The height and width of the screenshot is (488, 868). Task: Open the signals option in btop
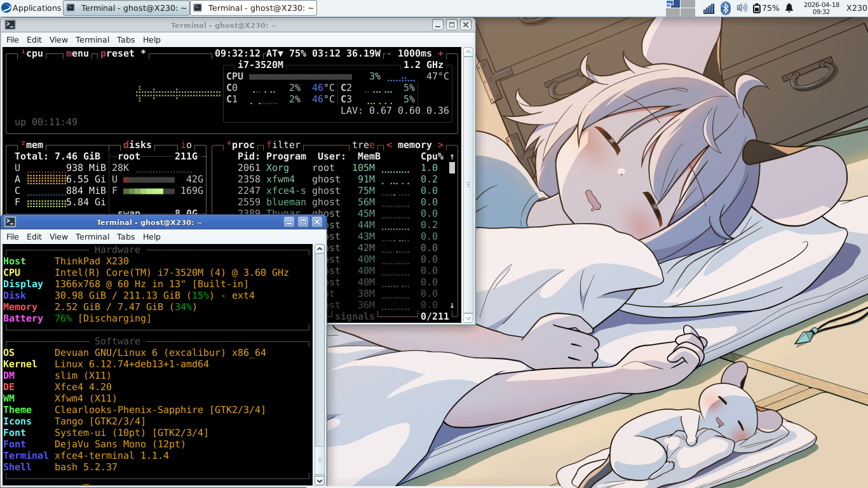click(355, 316)
